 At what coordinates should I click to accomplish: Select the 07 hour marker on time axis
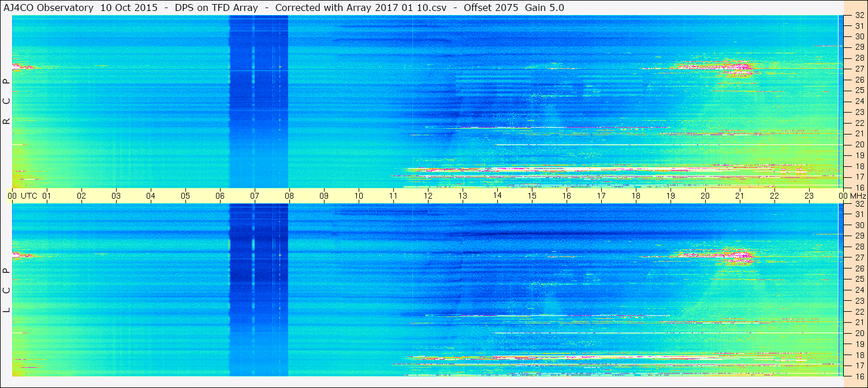tap(255, 196)
